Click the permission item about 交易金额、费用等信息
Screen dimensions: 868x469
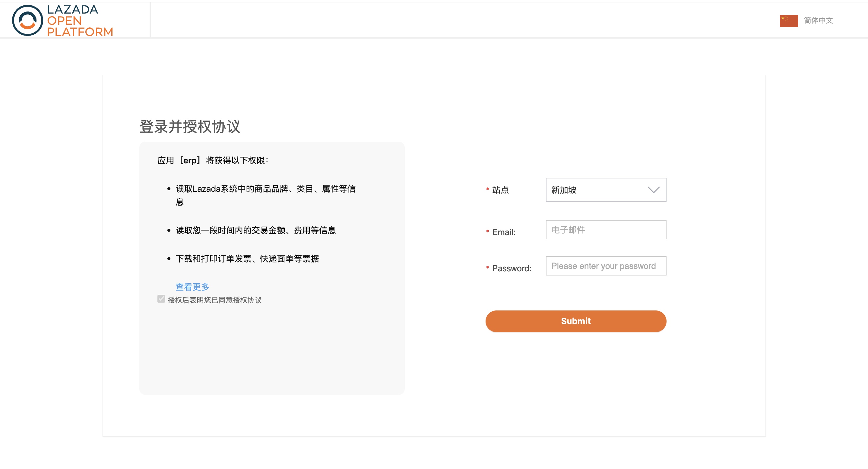(x=256, y=230)
